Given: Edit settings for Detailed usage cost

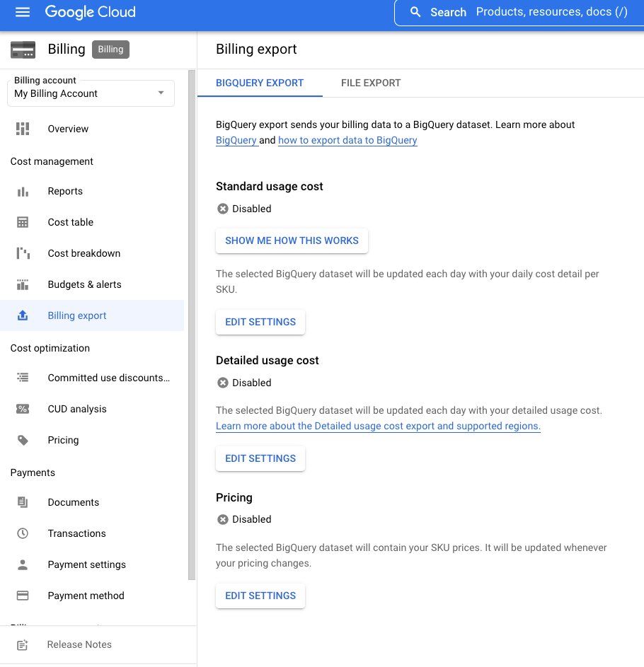Looking at the screenshot, I should (x=260, y=458).
